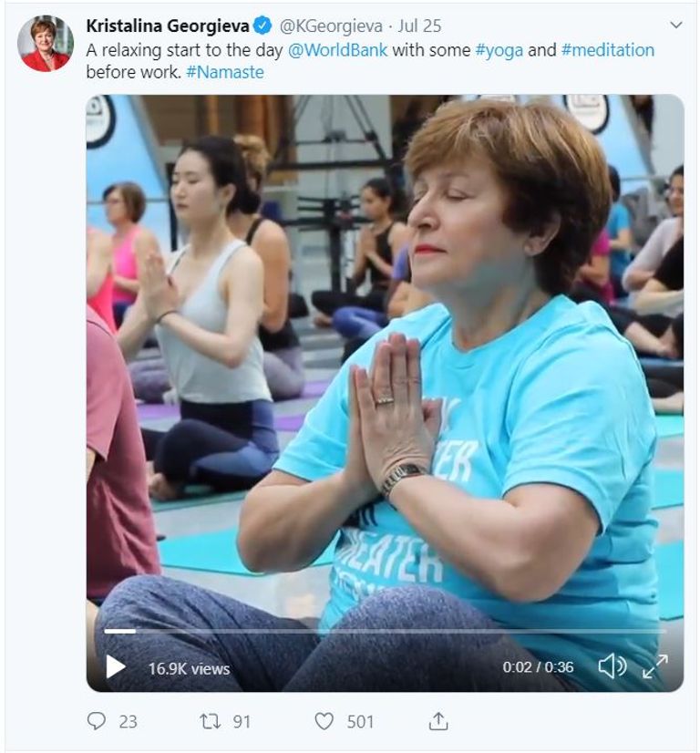Open the tweet options chevron
Screen dimensions: 700x753
[675, 25]
